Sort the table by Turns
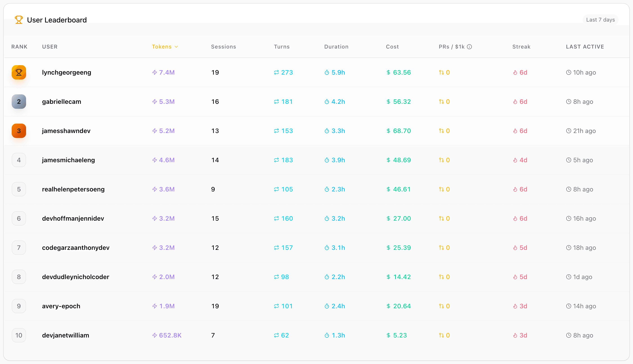Screen dimensions: 633x364 [282, 47]
